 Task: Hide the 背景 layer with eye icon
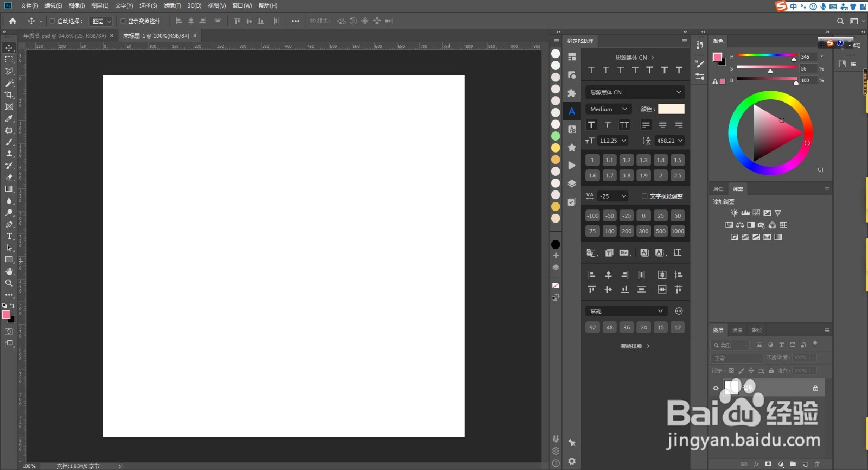[716, 388]
